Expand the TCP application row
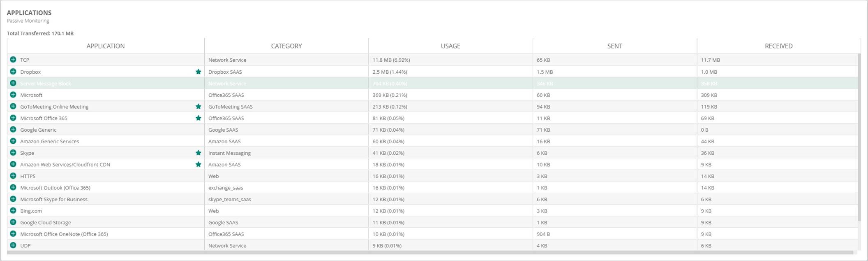This screenshot has height=261, width=868. point(13,60)
